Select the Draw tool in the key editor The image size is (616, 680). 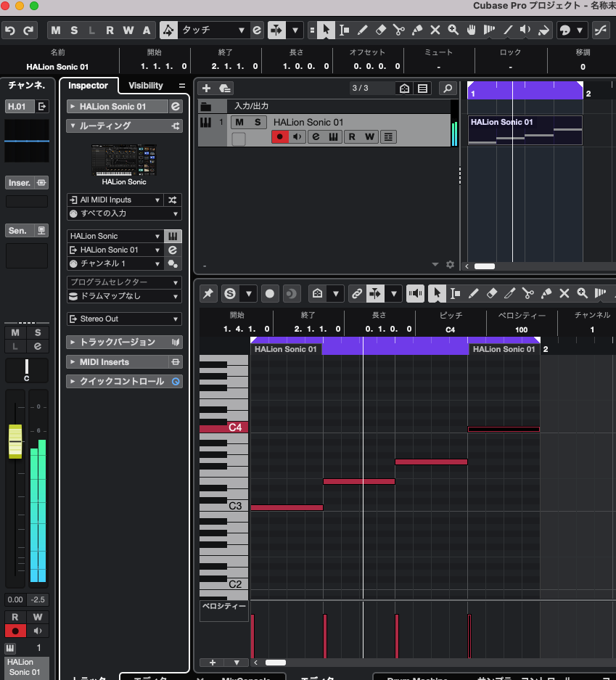pyautogui.click(x=473, y=294)
